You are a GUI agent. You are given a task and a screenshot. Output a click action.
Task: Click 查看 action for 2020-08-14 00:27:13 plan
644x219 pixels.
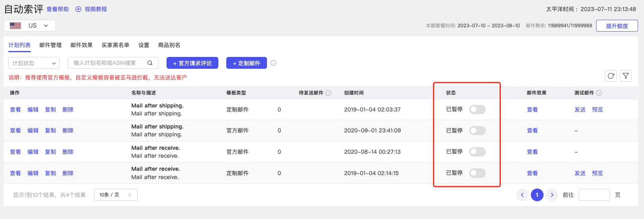point(15,152)
